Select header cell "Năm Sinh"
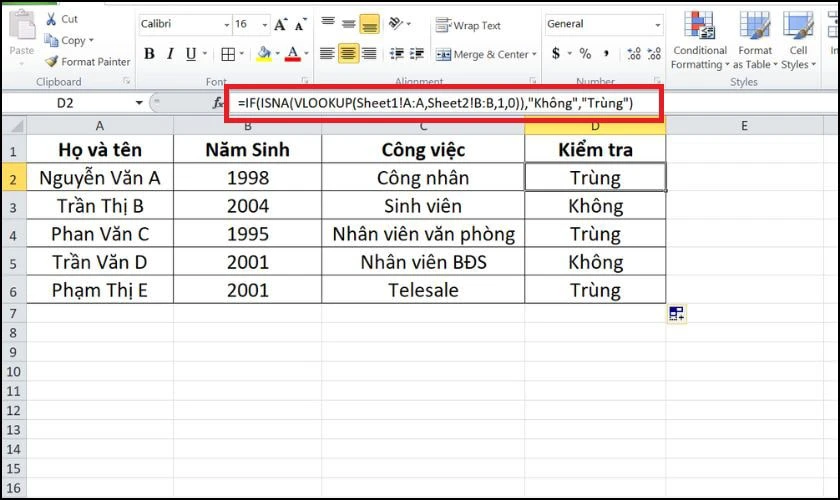 pyautogui.click(x=248, y=150)
